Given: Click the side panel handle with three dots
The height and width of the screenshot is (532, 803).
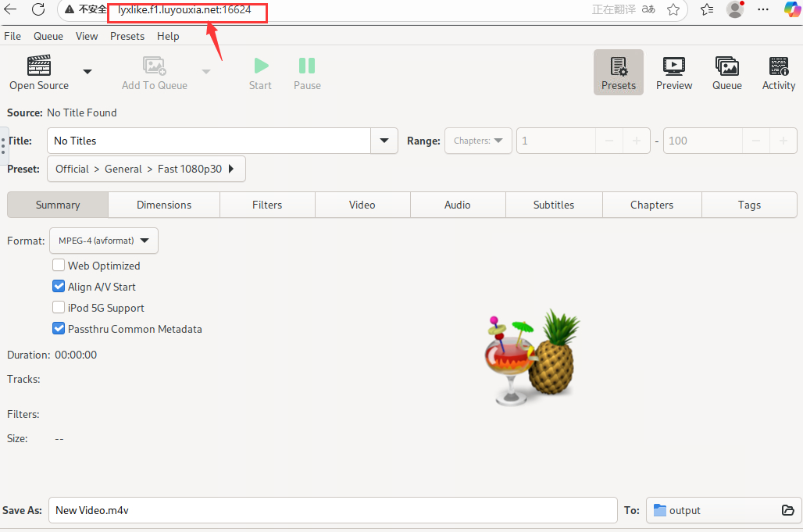Looking at the screenshot, I should [4, 146].
